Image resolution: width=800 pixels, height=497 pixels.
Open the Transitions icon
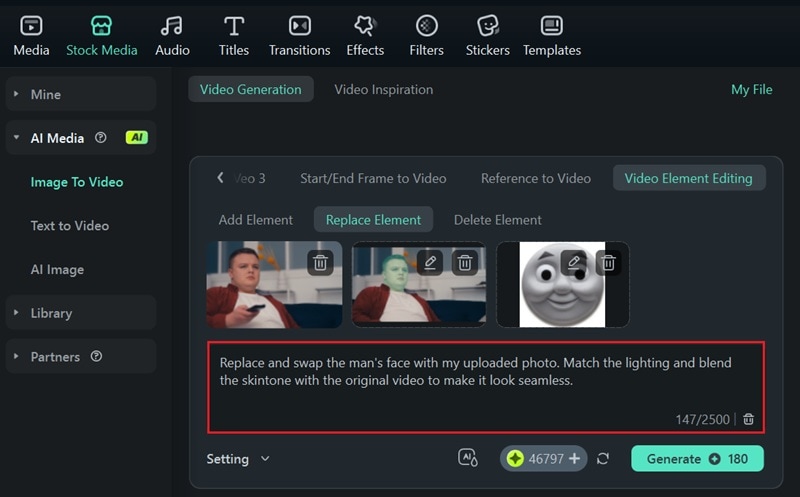[x=299, y=26]
